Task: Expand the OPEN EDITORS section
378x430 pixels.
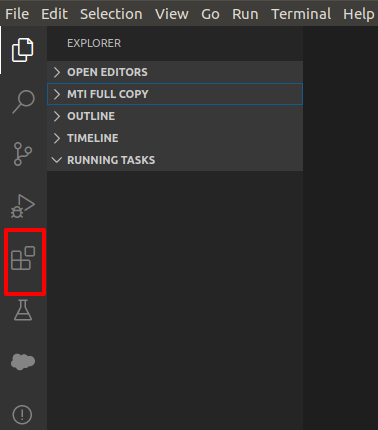Action: [175, 72]
